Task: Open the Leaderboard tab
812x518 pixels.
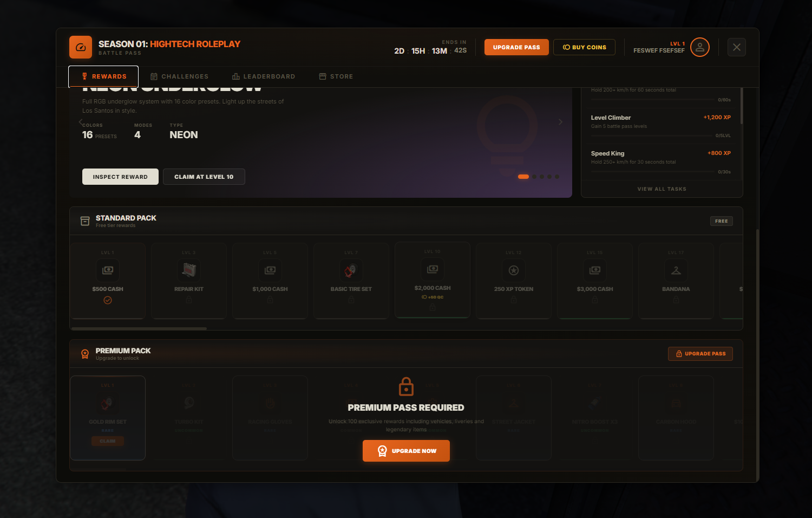Action: point(264,76)
